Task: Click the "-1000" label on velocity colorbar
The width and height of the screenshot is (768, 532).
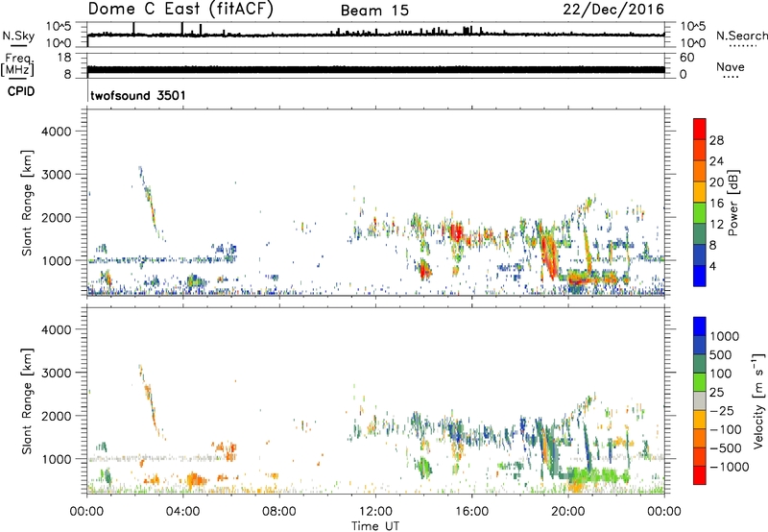Action: pyautogui.click(x=729, y=467)
